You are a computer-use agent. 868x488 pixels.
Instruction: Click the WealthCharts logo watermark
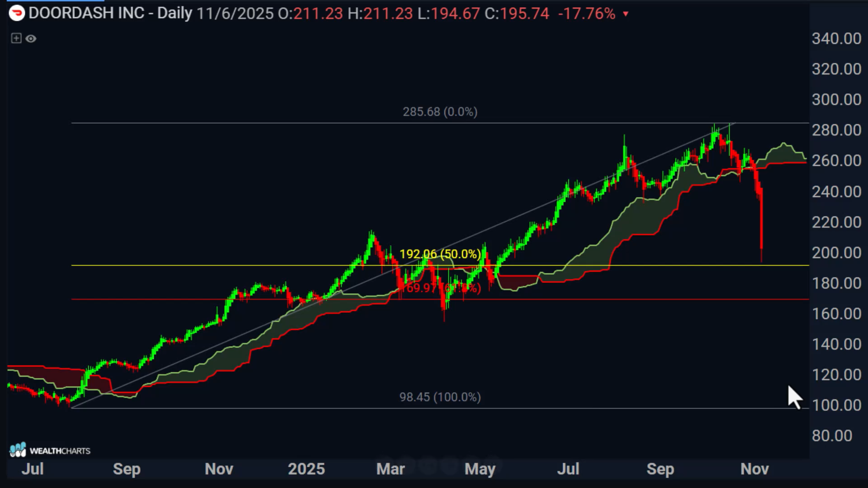(50, 450)
